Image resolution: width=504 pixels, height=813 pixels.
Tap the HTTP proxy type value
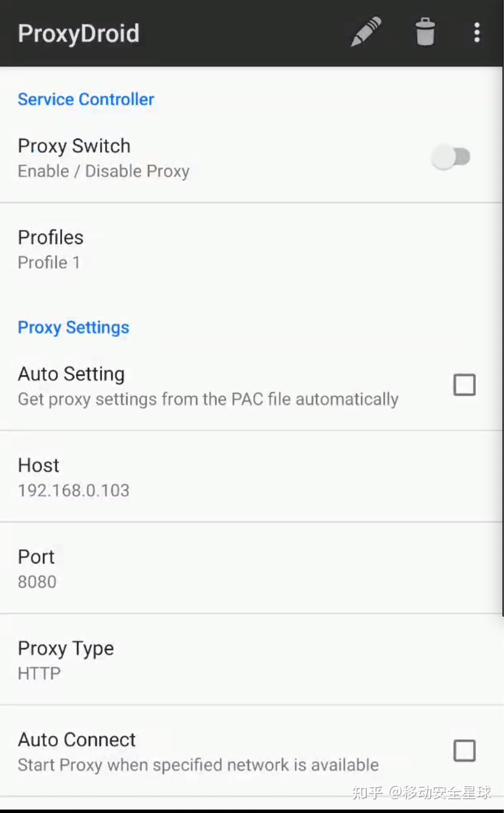pos(39,673)
